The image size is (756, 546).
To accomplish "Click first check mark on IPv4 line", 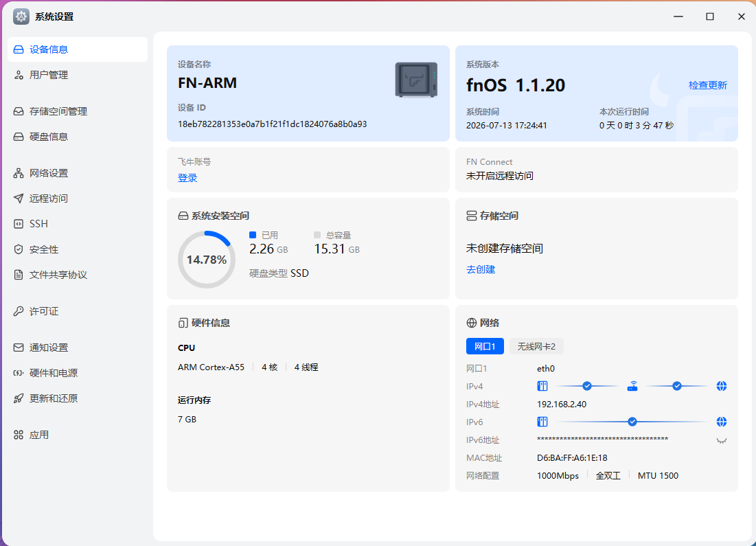I will pos(587,386).
